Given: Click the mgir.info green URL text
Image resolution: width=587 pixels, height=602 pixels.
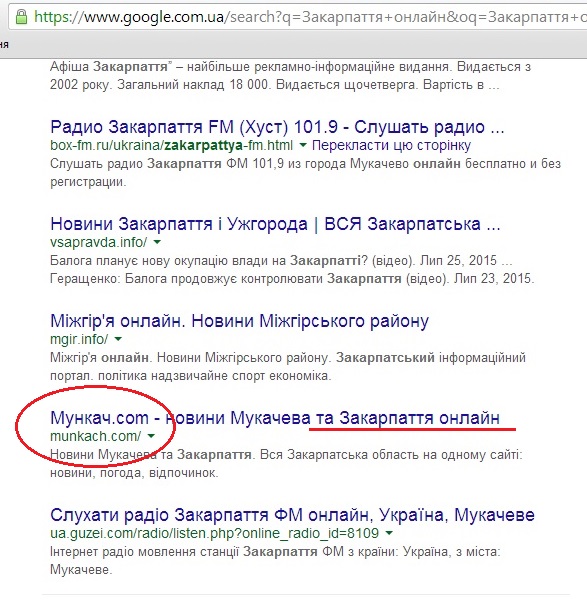Looking at the screenshot, I should [x=79, y=339].
